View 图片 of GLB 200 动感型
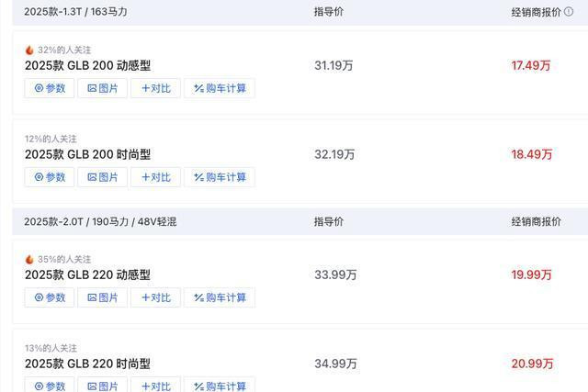 pos(102,88)
